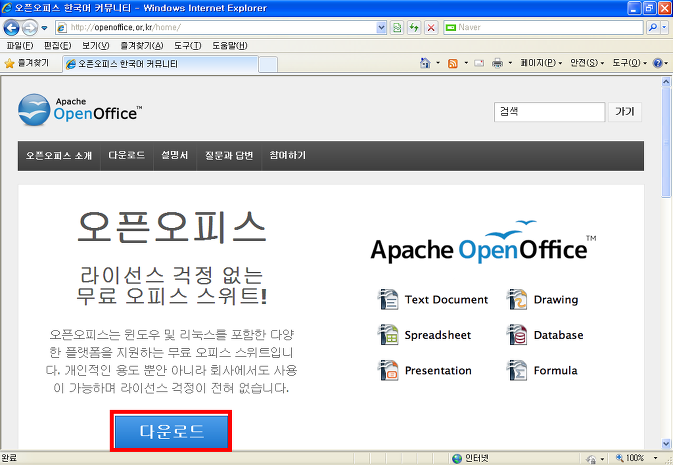The width and height of the screenshot is (673, 465).
Task: Open the 편집(E) menu
Action: [x=58, y=46]
